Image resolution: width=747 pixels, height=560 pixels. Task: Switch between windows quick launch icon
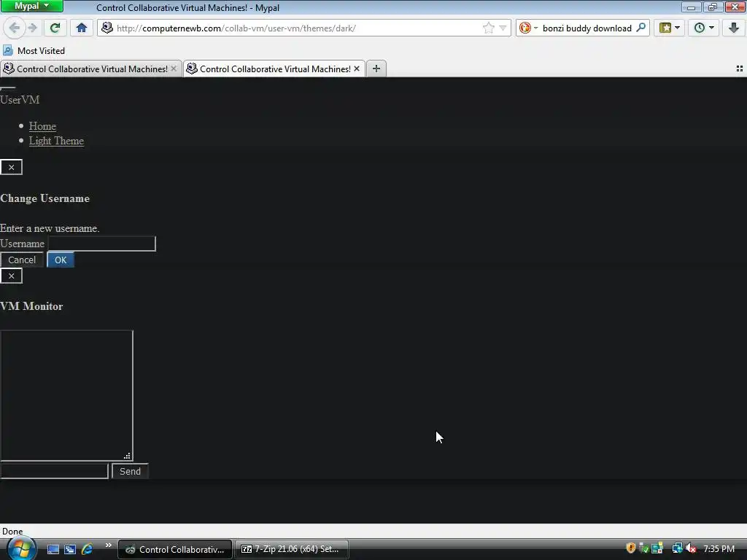point(70,550)
